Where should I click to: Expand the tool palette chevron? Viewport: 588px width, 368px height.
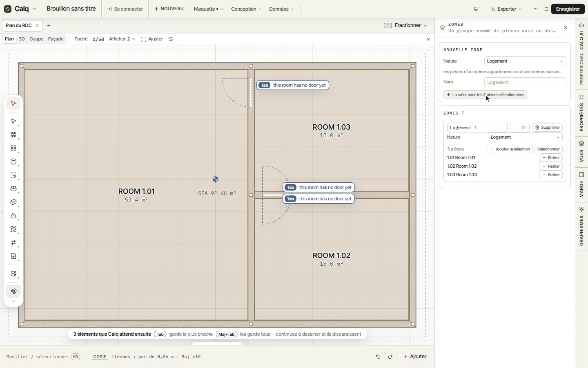13,301
